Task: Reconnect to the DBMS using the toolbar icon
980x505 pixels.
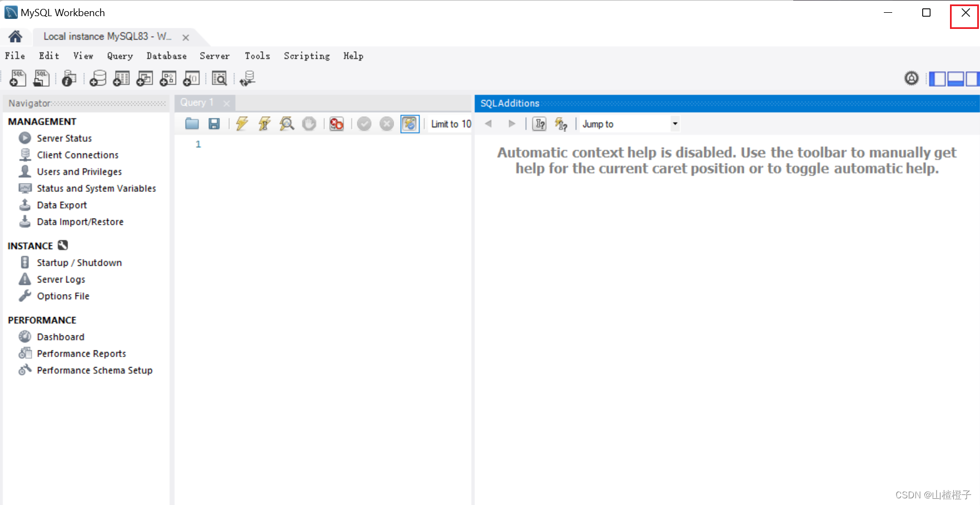Action: tap(246, 78)
